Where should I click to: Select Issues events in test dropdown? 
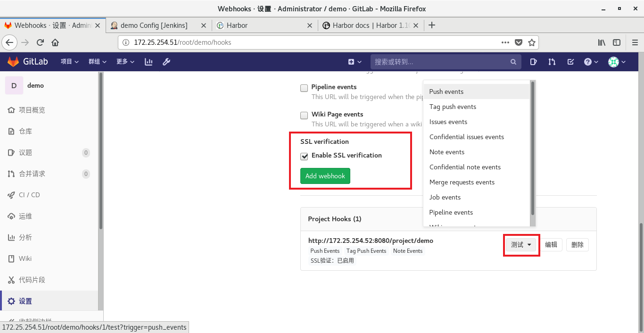[477, 122]
